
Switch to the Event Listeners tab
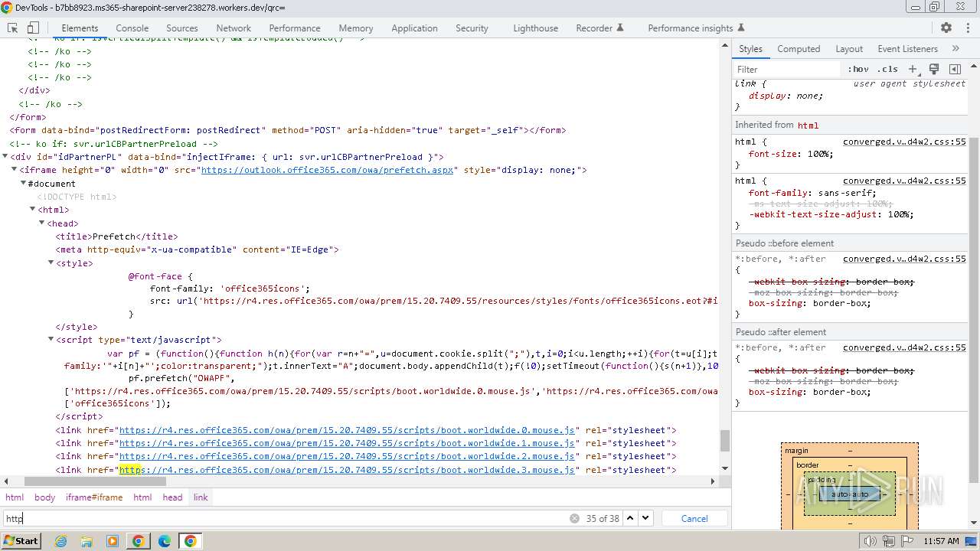click(x=907, y=48)
